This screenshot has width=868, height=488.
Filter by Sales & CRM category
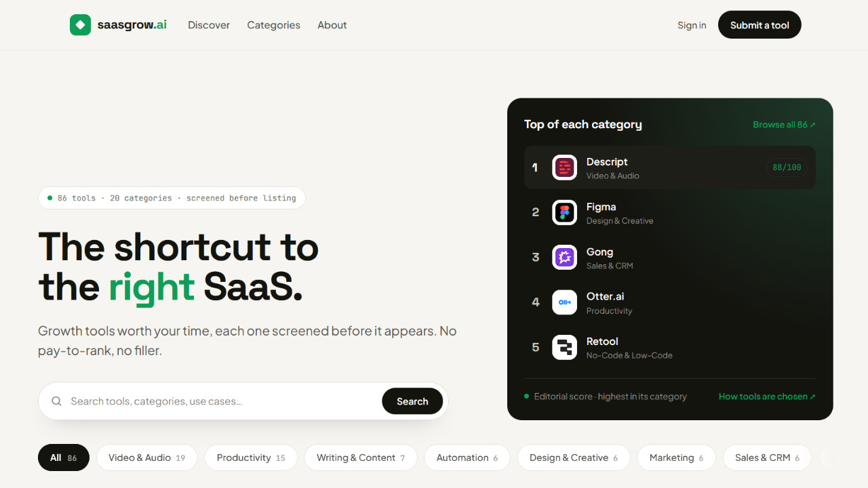pyautogui.click(x=768, y=457)
